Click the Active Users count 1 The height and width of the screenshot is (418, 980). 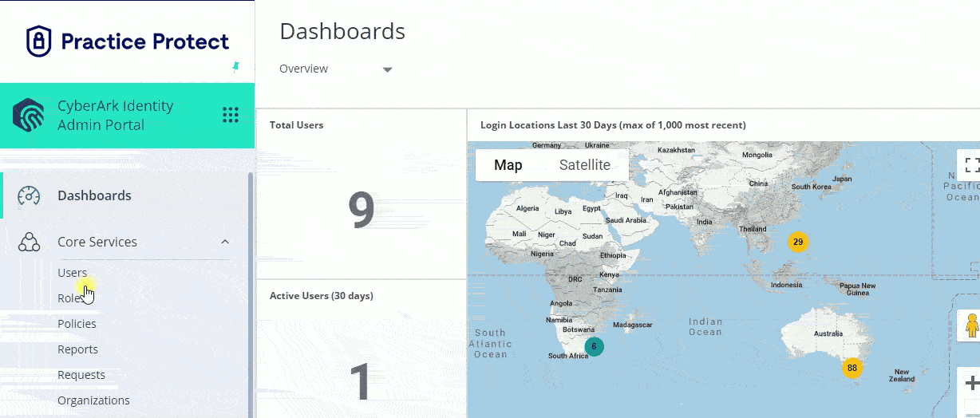(x=362, y=381)
